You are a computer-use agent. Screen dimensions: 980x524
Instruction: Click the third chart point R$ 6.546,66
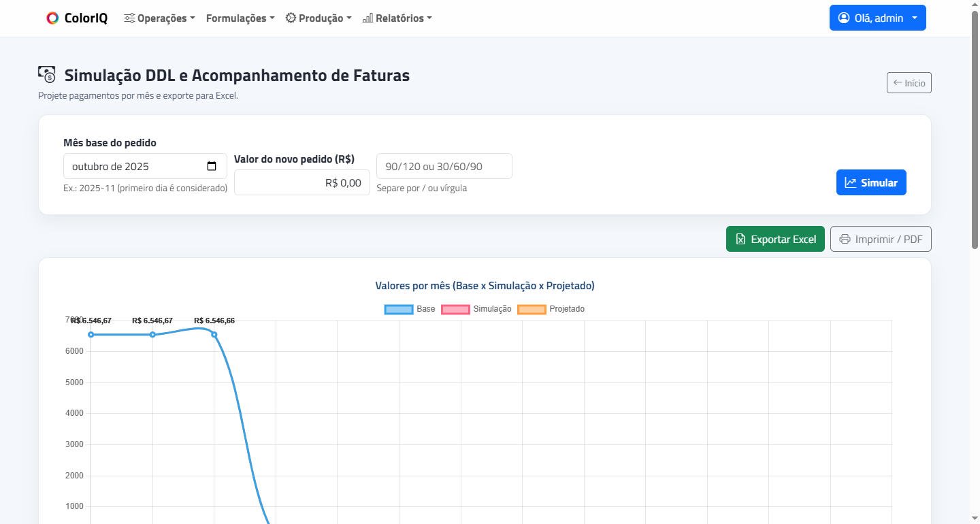(214, 334)
